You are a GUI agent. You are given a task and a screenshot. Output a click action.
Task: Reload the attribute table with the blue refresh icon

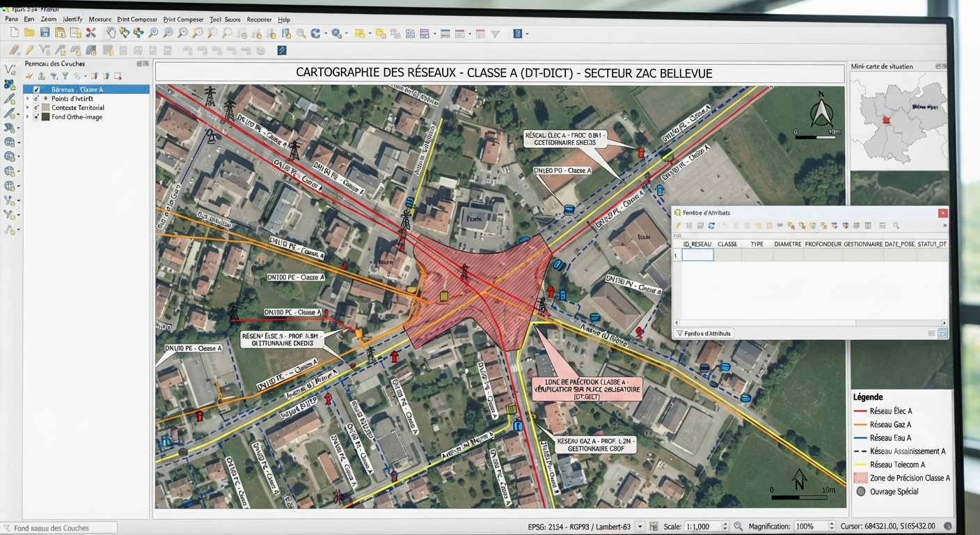(711, 226)
